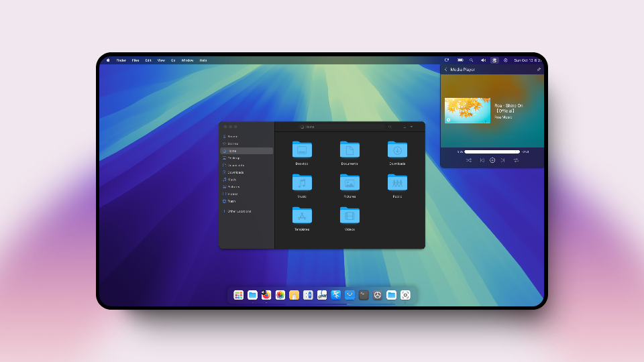Select Downloads in the file manager sidebar
Screen dimensions: 644x362
click(x=246, y=172)
